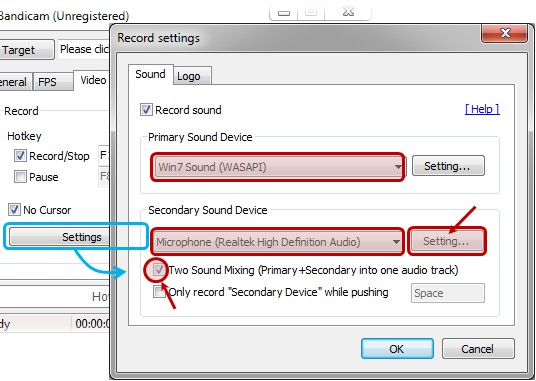Click the Primary Sound Device label
Viewport: 536px width, 381px height.
pyautogui.click(x=200, y=137)
